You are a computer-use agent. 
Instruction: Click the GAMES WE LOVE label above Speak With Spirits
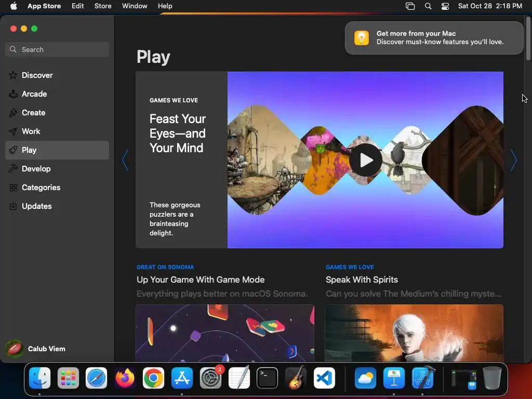(x=350, y=267)
